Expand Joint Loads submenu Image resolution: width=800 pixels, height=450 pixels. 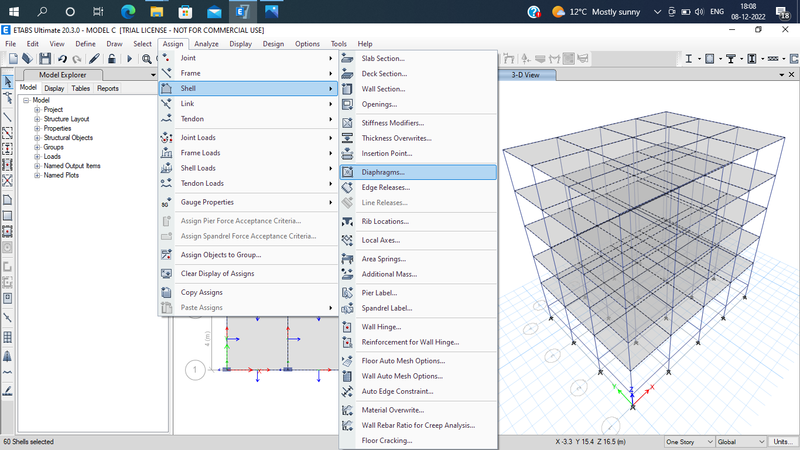click(248, 138)
